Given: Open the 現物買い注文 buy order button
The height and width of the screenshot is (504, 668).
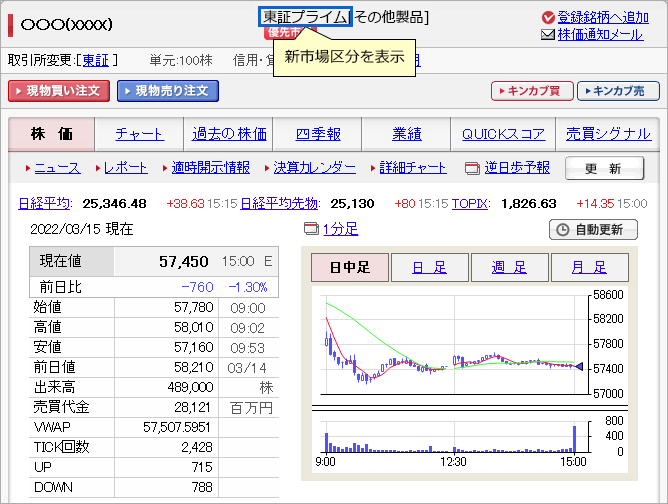Looking at the screenshot, I should coord(58,91).
